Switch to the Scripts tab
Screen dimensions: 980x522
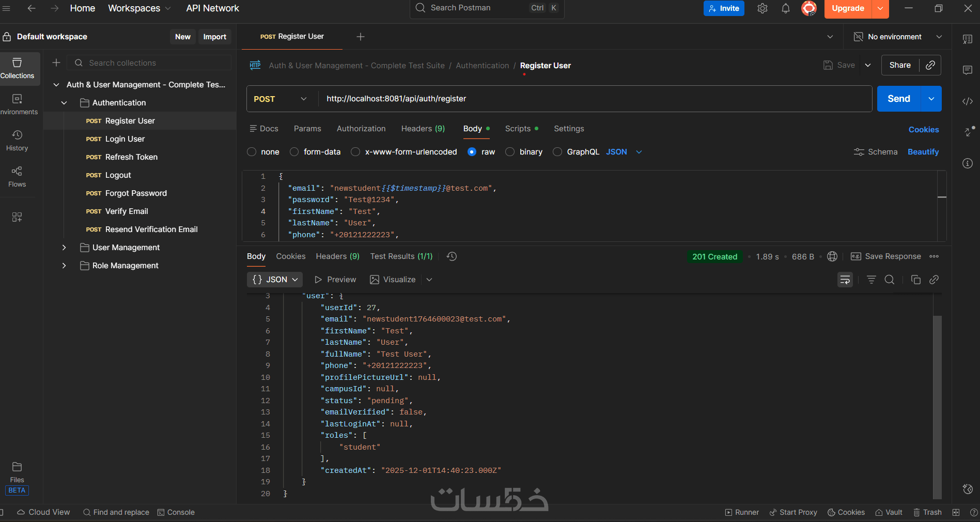[x=521, y=129]
